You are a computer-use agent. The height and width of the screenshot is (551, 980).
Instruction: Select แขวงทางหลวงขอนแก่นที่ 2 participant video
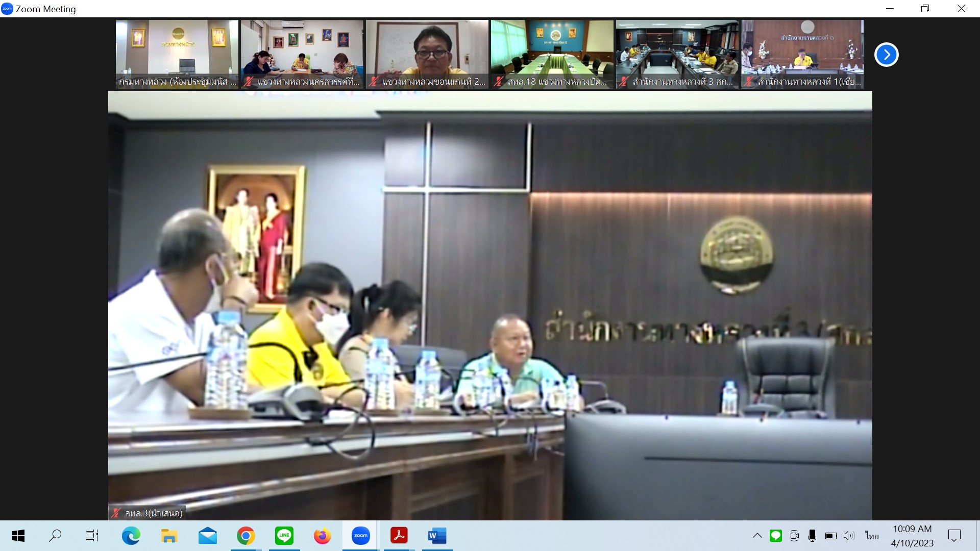click(x=427, y=54)
